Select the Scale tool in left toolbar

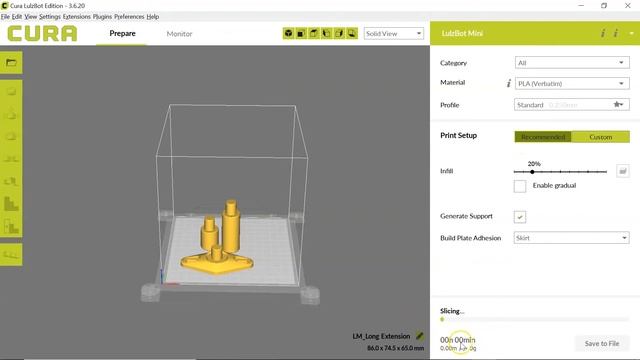[x=11, y=113]
